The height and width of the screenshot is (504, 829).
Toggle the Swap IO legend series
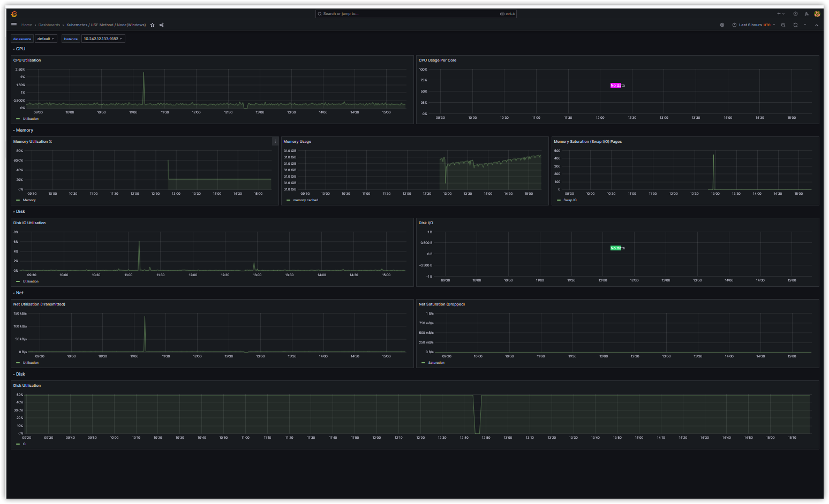pos(569,200)
